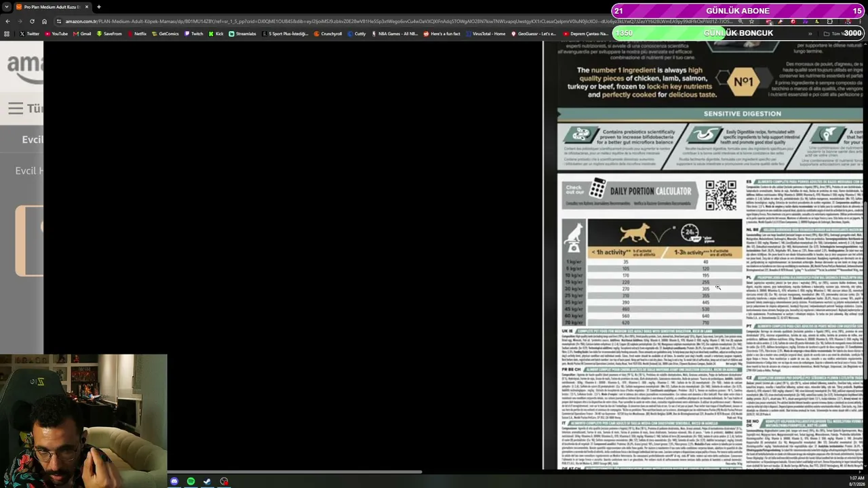Select the Pro Plan Medium Adult Kuzu tab
This screenshot has width=868, height=488.
(x=52, y=7)
